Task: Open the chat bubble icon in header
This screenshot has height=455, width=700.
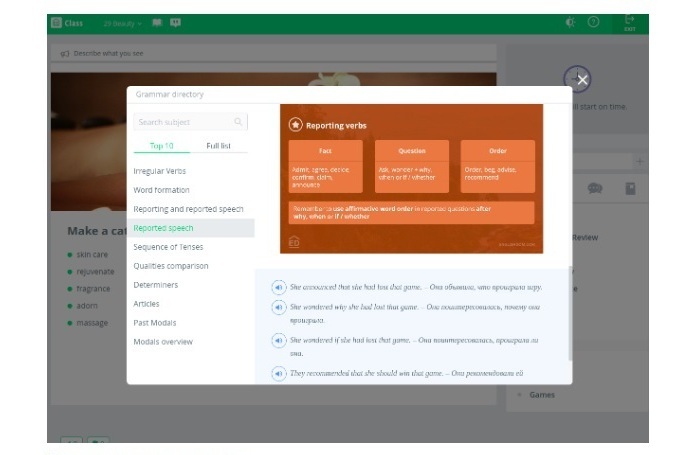Action: 175,22
